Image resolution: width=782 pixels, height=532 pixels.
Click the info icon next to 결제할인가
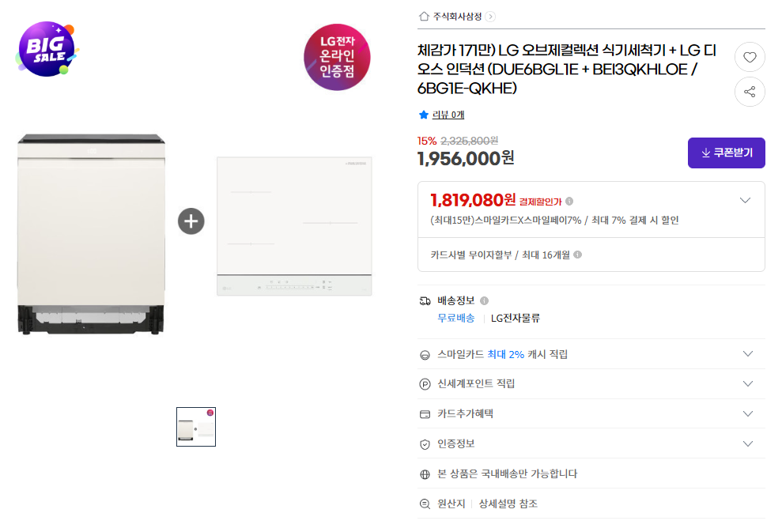(569, 202)
